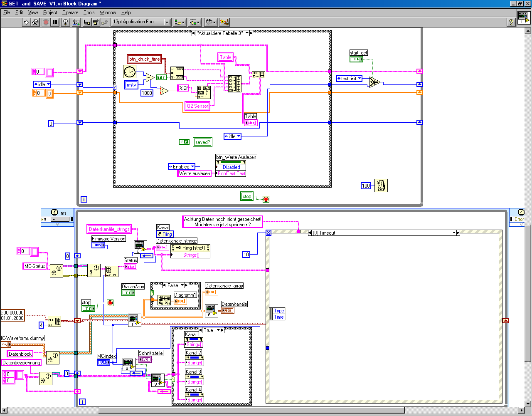Toggle the True boolean constant near Subtract
The image size is (532, 416).
click(x=161, y=77)
